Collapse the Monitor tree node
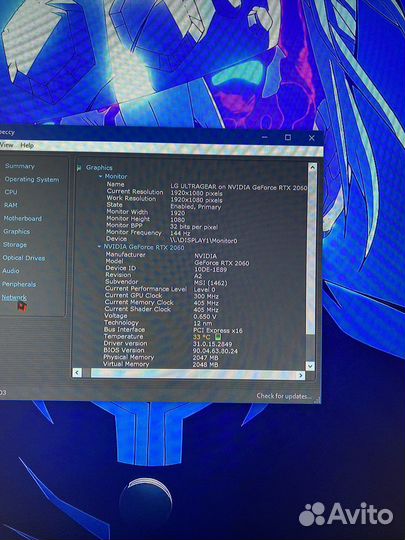The height and width of the screenshot is (540, 405). (100, 176)
